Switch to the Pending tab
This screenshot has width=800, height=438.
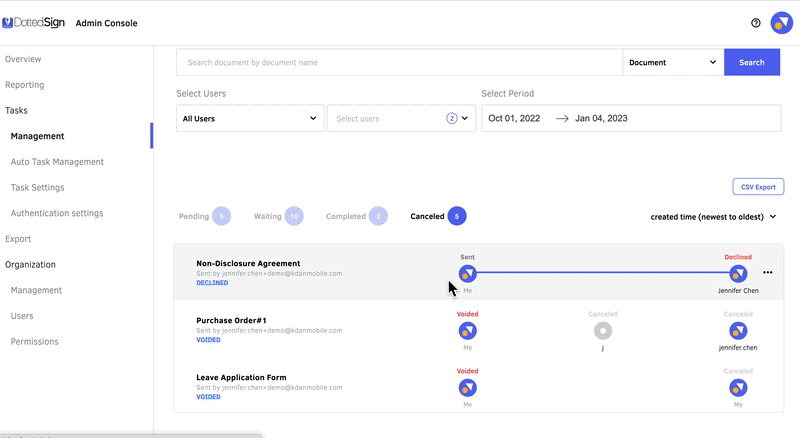(x=204, y=216)
